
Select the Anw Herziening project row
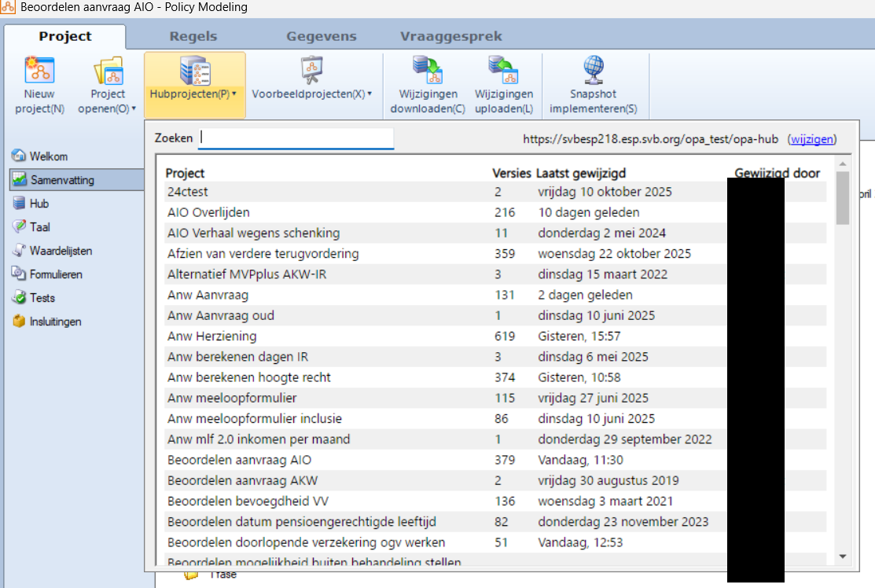212,336
